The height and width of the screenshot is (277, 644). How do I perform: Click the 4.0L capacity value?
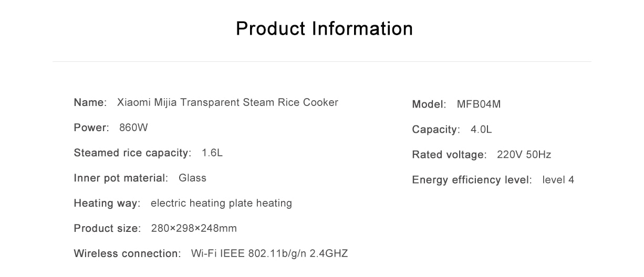coord(481,130)
